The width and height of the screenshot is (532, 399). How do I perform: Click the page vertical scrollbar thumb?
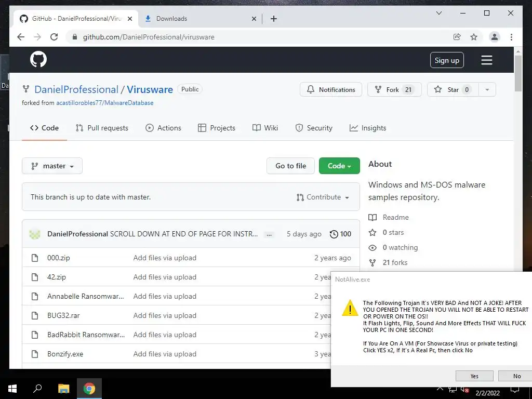(518, 73)
